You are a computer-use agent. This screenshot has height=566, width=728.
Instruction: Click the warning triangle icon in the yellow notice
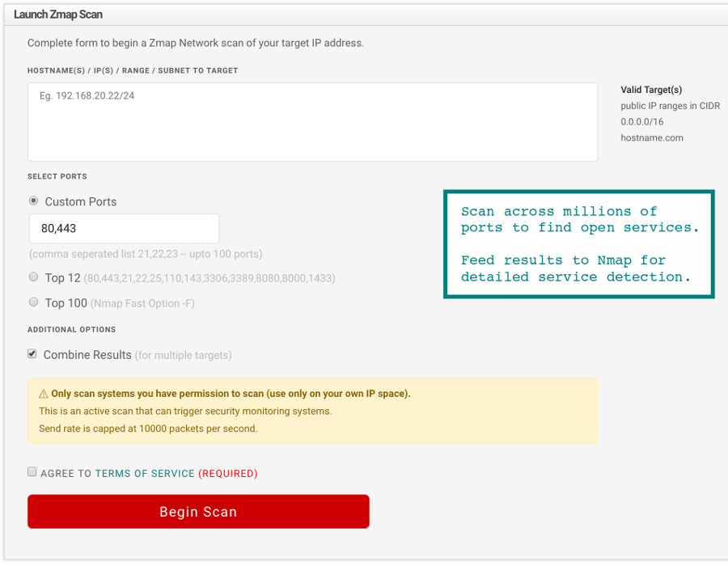coord(44,394)
